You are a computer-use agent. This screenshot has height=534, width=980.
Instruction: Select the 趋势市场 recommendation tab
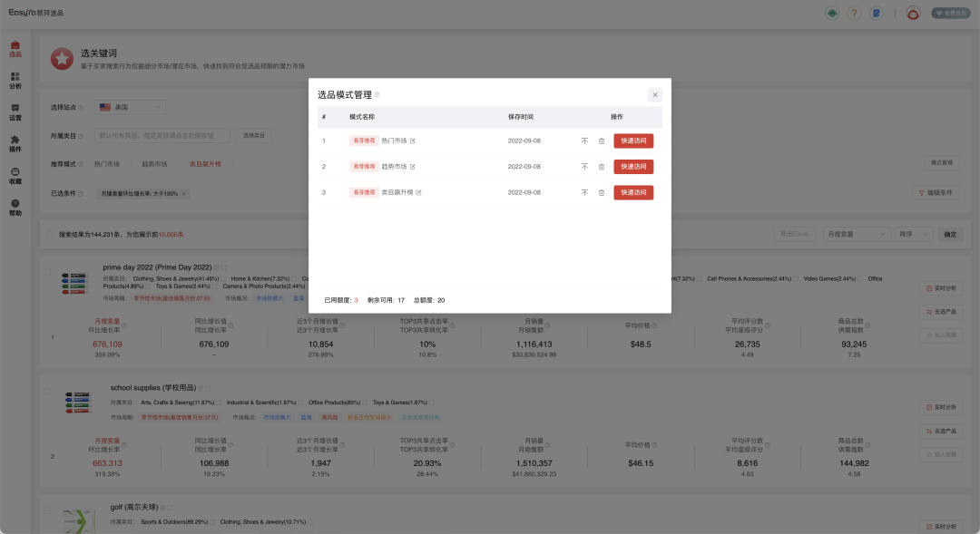click(x=154, y=164)
